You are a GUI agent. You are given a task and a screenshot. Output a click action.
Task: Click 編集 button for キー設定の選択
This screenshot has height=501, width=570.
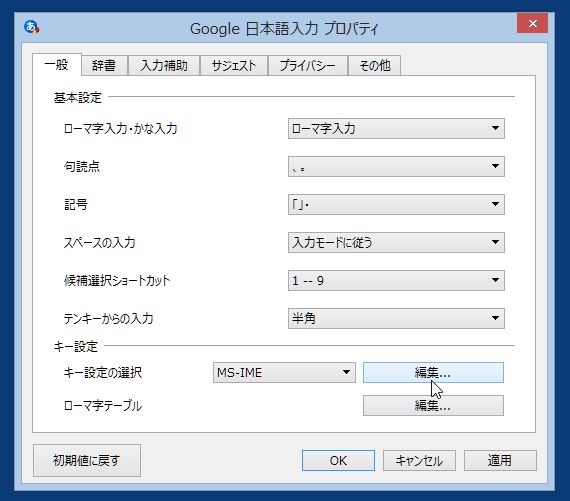tap(433, 373)
